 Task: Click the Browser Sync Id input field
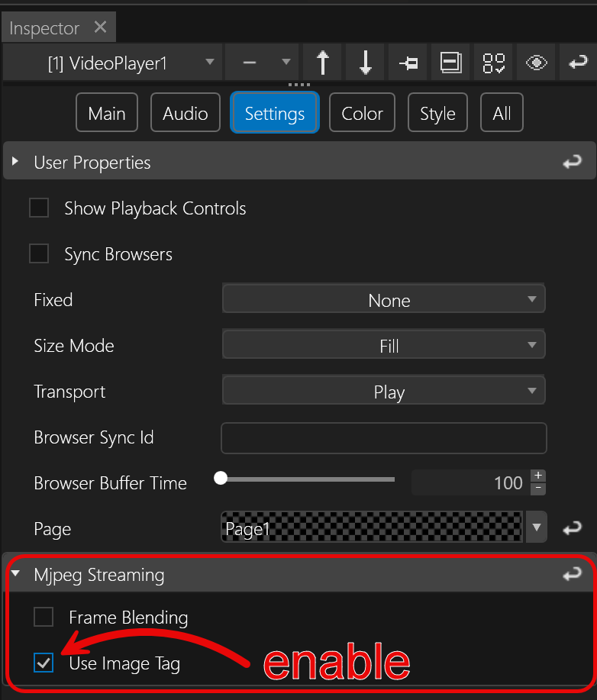tap(383, 438)
